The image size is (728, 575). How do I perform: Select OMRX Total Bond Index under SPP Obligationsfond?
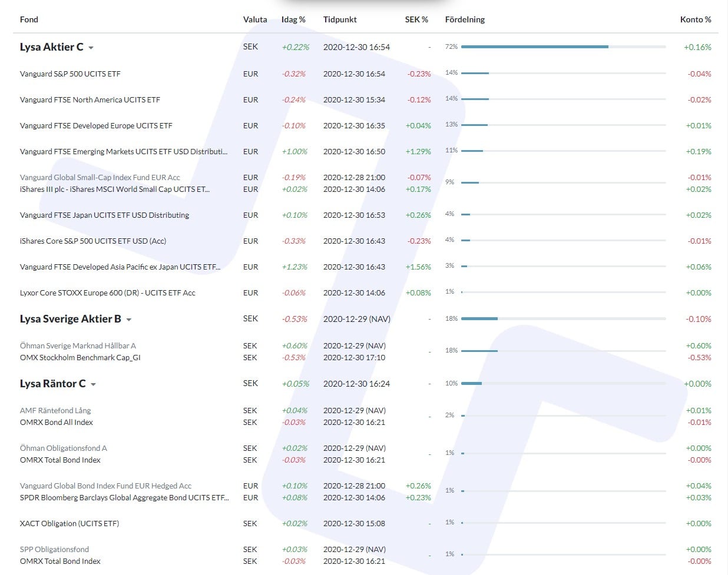coord(60,561)
